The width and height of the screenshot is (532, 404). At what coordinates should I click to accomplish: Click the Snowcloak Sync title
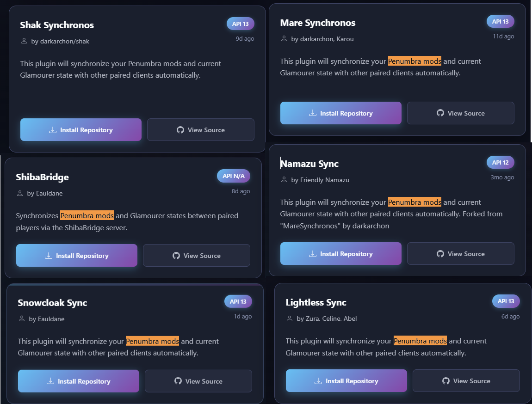[52, 303]
